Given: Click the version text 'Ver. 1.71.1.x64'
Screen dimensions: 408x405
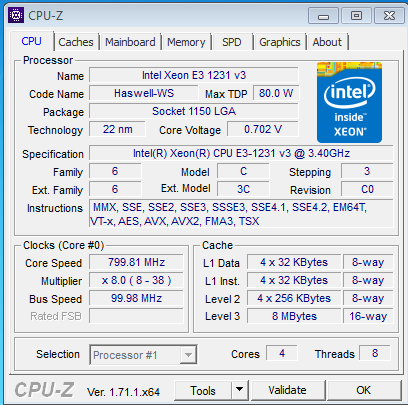Looking at the screenshot, I should (x=123, y=392).
